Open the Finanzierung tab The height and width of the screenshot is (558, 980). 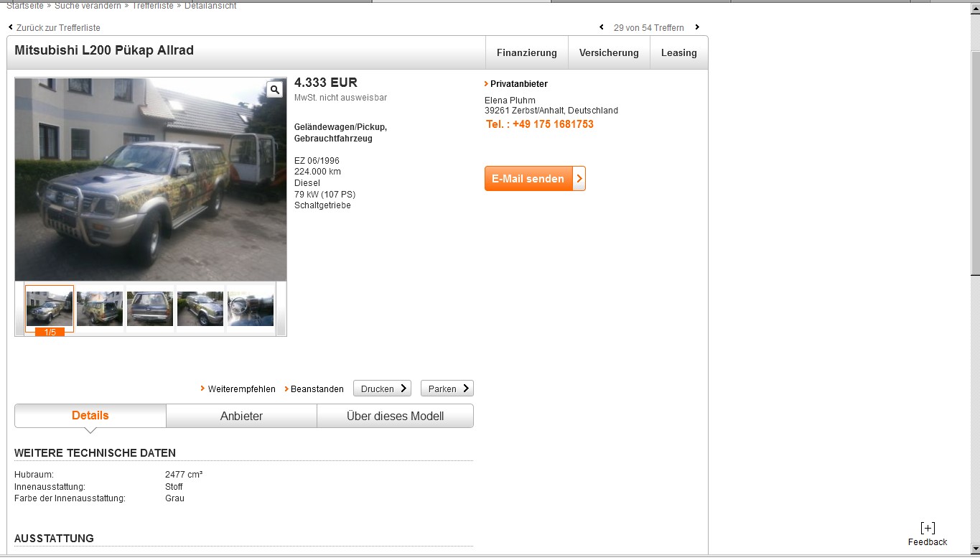point(526,52)
